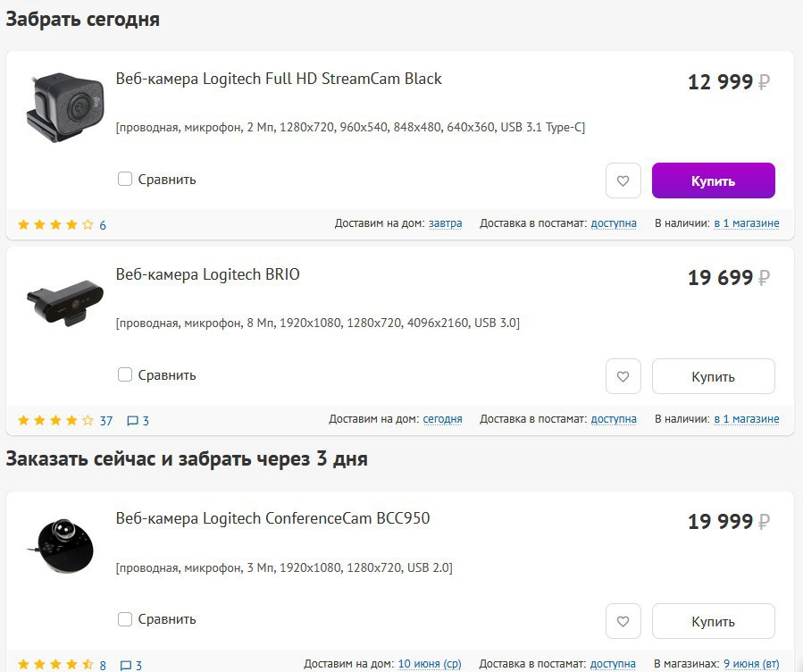Add Logitech BRIO to favorites (heart icon)
Viewport: 803px width, 672px height.
623,376
